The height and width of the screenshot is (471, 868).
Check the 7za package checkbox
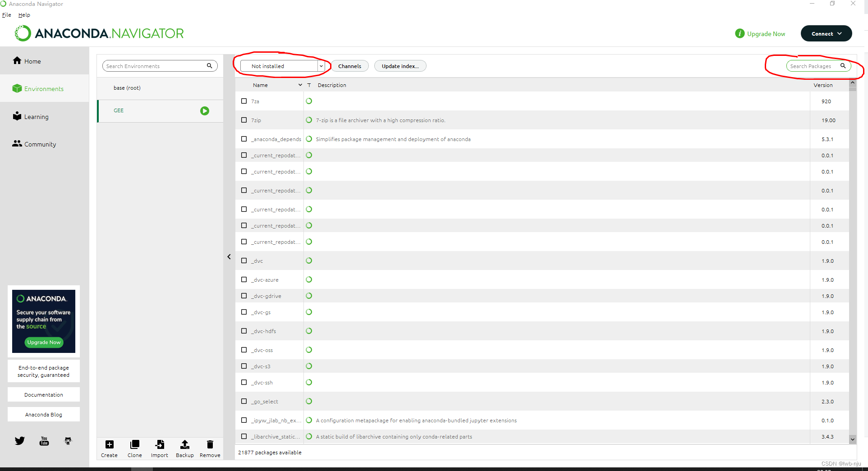pos(244,101)
